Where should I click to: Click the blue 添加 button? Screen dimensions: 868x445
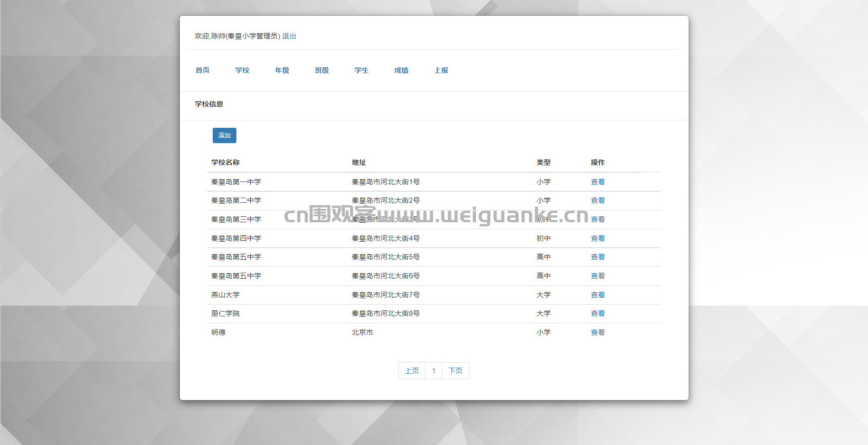click(x=224, y=135)
